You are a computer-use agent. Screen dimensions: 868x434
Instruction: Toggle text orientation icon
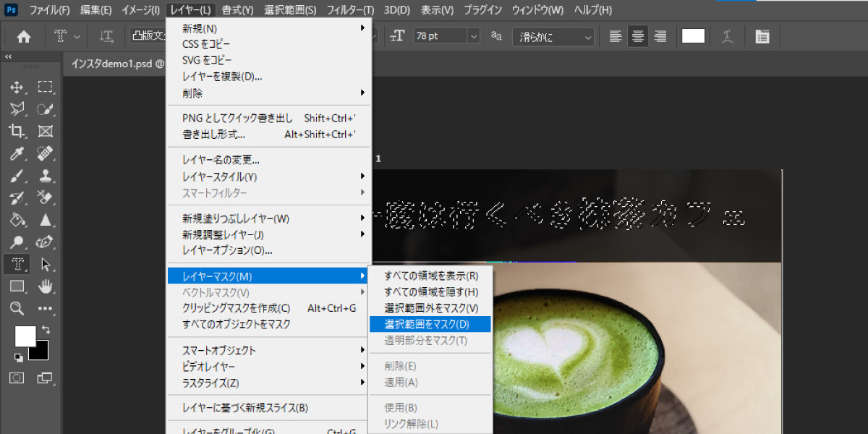click(x=106, y=36)
